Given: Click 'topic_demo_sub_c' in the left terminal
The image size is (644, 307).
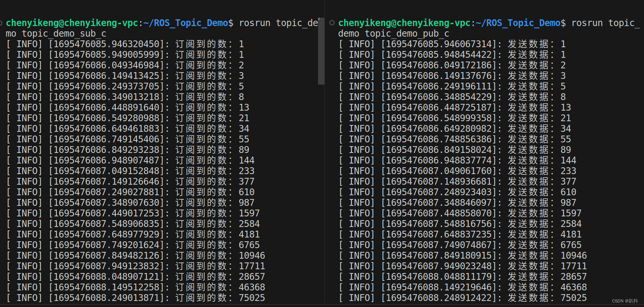Looking at the screenshot, I should [x=64, y=34].
